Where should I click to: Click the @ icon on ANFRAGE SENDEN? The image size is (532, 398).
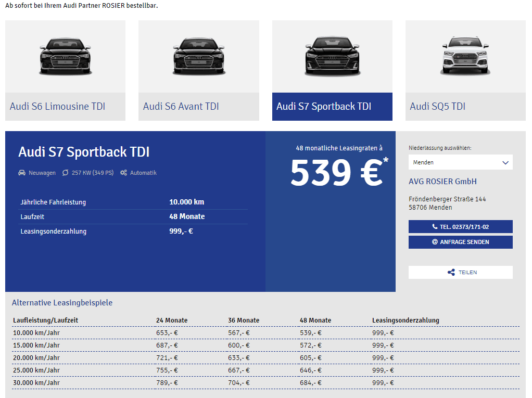[435, 242]
